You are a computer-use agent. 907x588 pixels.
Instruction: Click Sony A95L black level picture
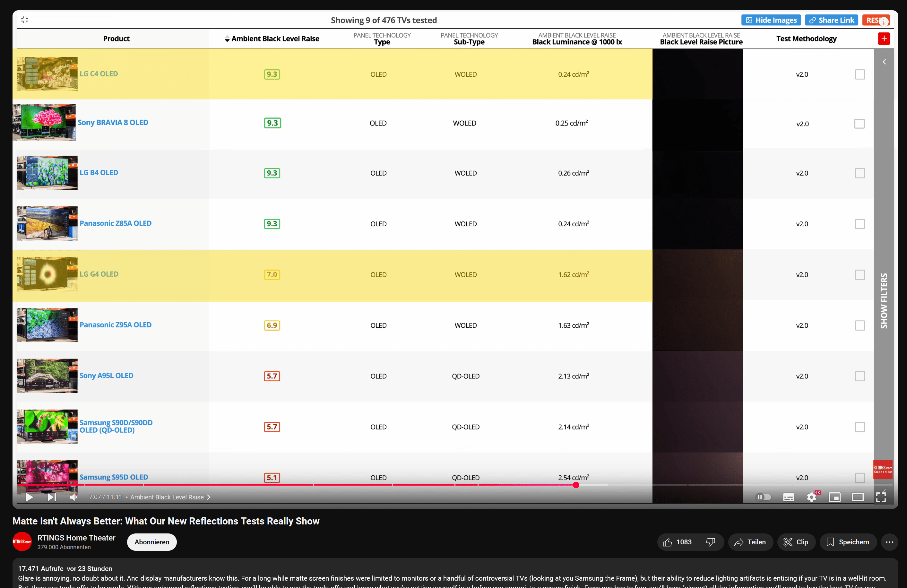697,376
